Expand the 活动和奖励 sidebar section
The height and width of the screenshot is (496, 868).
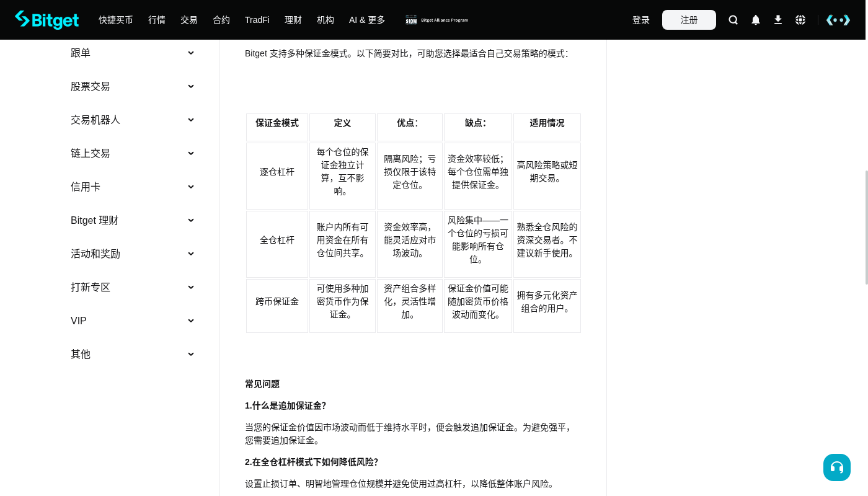tap(133, 254)
